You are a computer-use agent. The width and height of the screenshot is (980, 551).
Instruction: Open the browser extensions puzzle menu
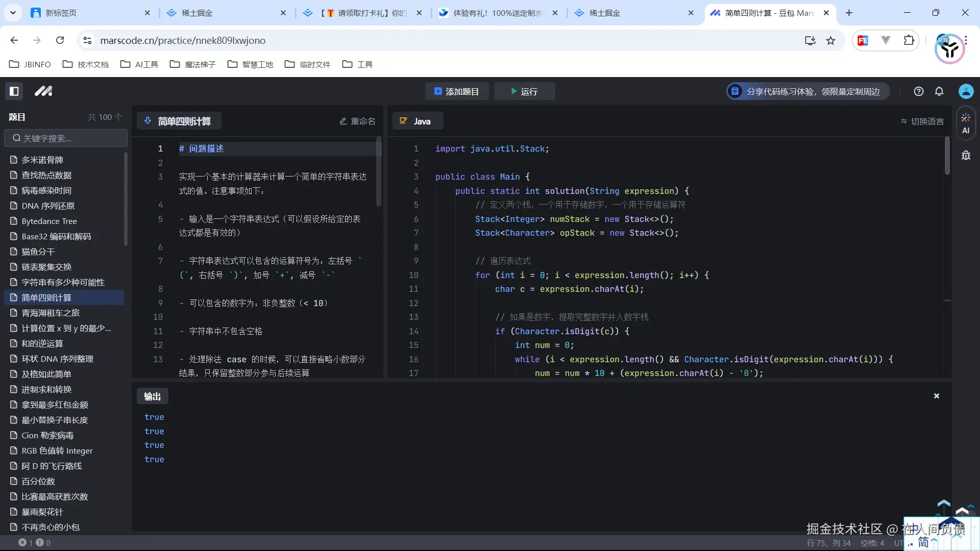click(909, 40)
